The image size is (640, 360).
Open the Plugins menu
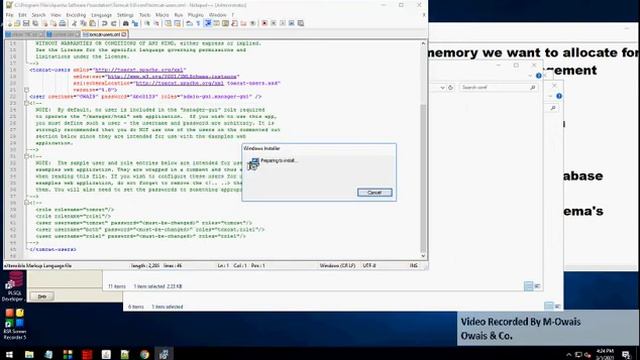(196, 15)
